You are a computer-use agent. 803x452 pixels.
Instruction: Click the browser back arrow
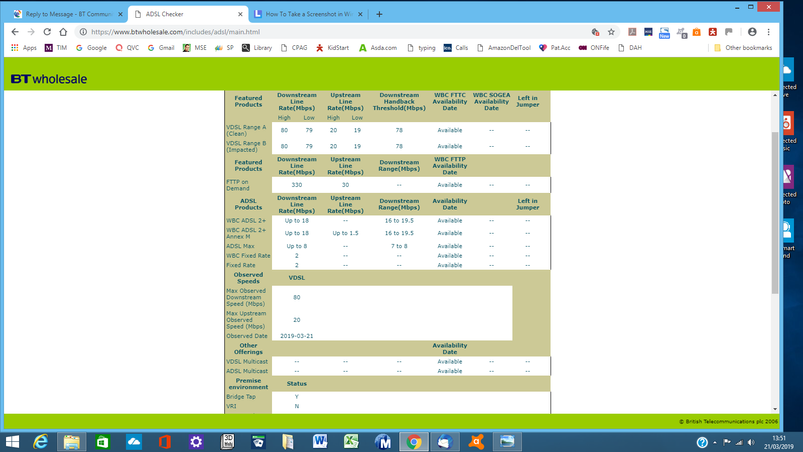point(15,32)
